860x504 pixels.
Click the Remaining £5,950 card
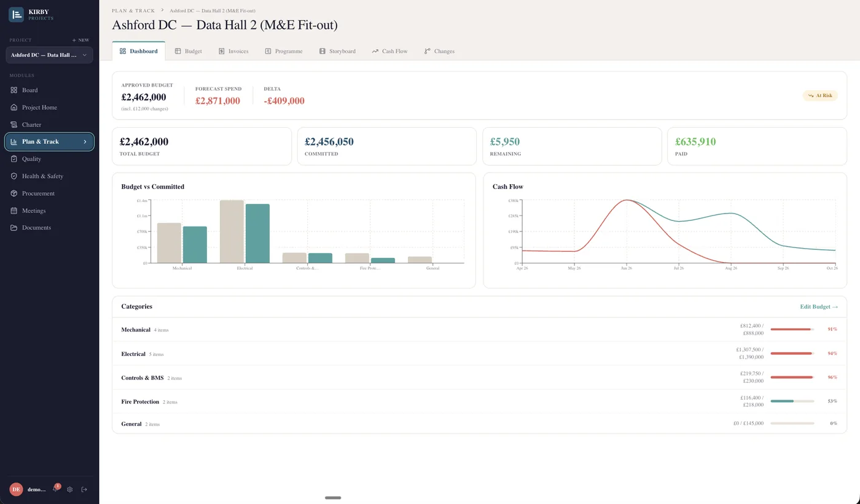click(x=572, y=146)
